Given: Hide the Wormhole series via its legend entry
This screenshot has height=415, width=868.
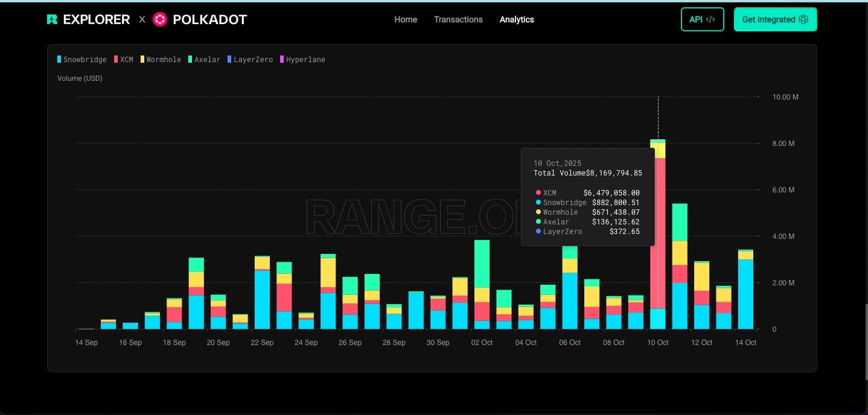Looking at the screenshot, I should [x=161, y=59].
